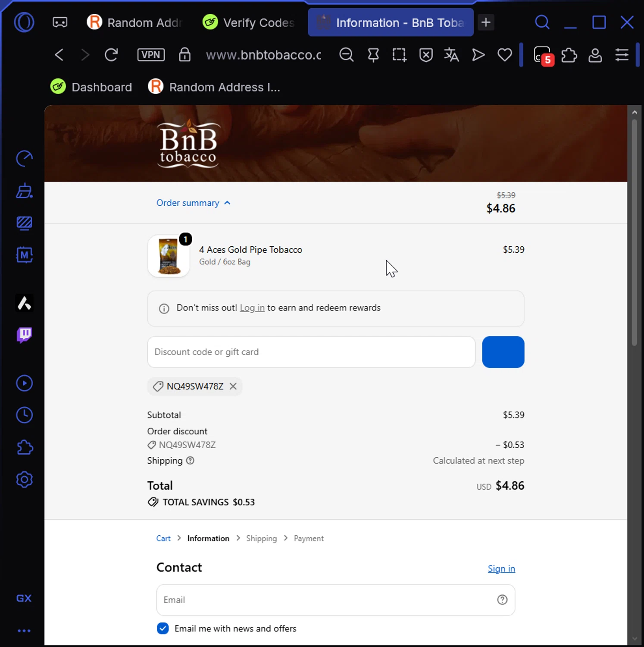Switch to the Verify Codes tab

249,22
